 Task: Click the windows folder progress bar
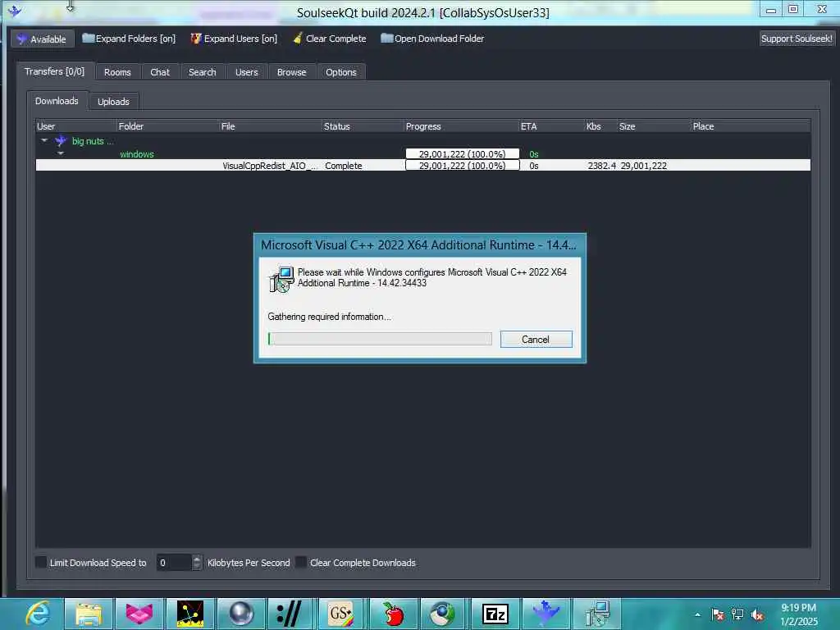coord(463,153)
